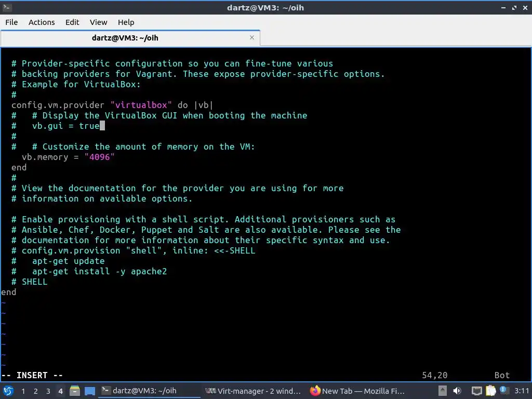Click the Example for VirtualBox: comment
The height and width of the screenshot is (399, 532).
[76, 85]
